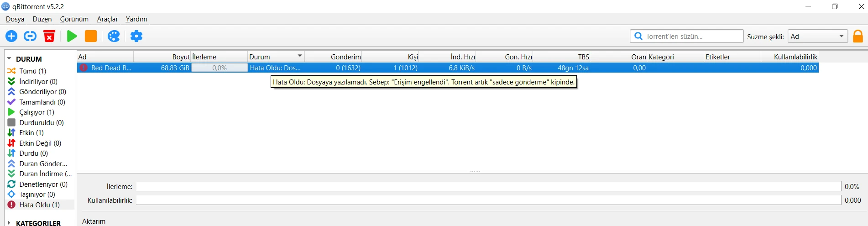Image resolution: width=868 pixels, height=226 pixels.
Task: Sort by the Gön. Hızı column header
Action: click(x=504, y=57)
